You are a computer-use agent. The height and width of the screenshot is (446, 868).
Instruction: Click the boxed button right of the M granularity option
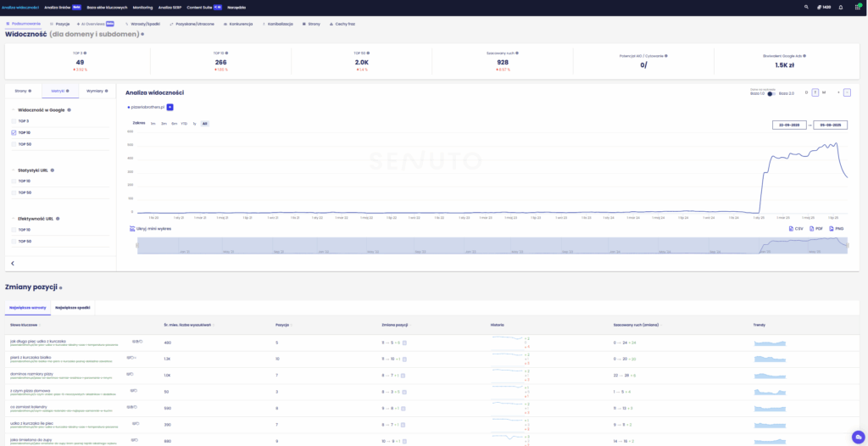pyautogui.click(x=847, y=92)
